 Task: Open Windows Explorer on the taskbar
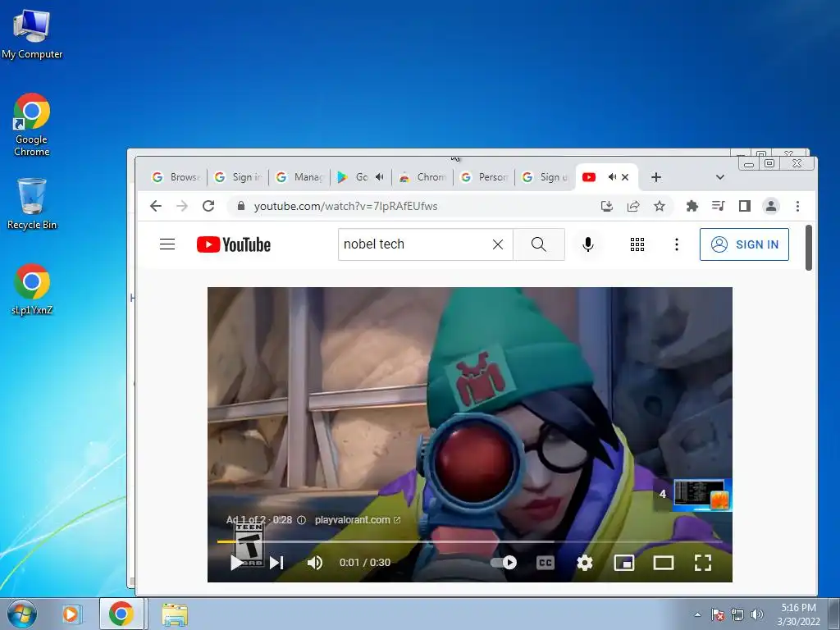[175, 614]
